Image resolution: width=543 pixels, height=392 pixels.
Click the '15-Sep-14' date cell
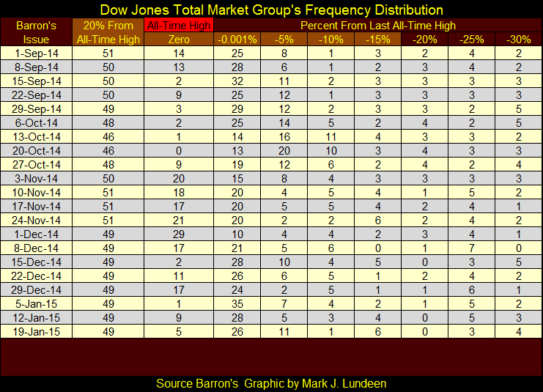click(37, 81)
